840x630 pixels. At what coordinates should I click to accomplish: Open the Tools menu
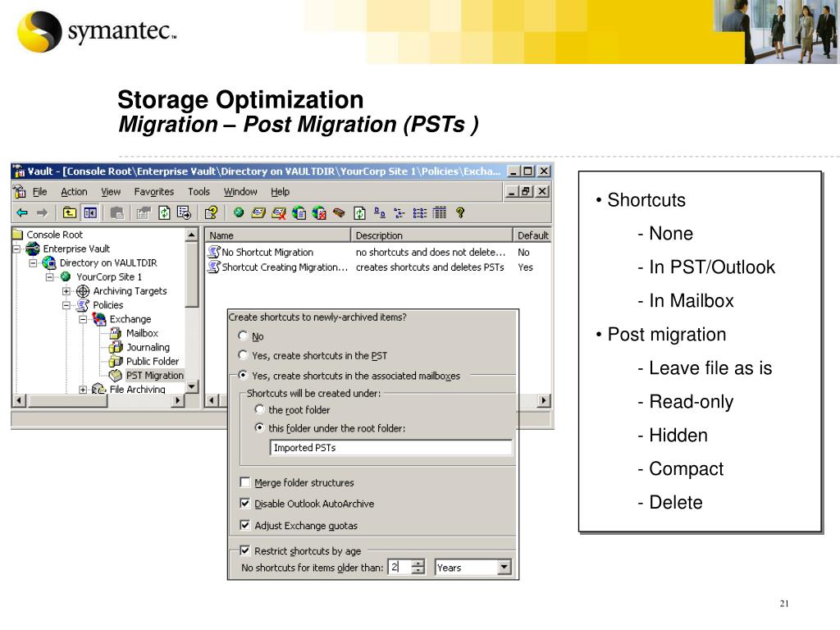pyautogui.click(x=199, y=192)
